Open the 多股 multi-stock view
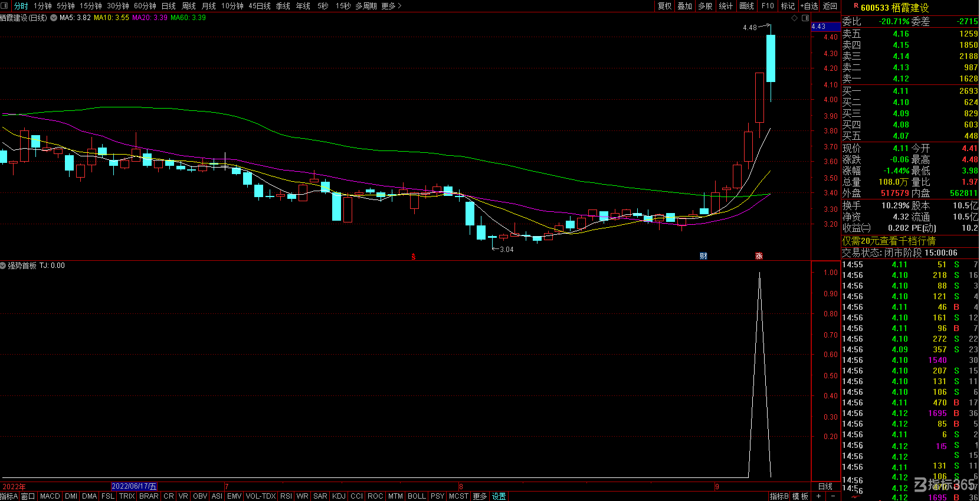 pos(705,6)
